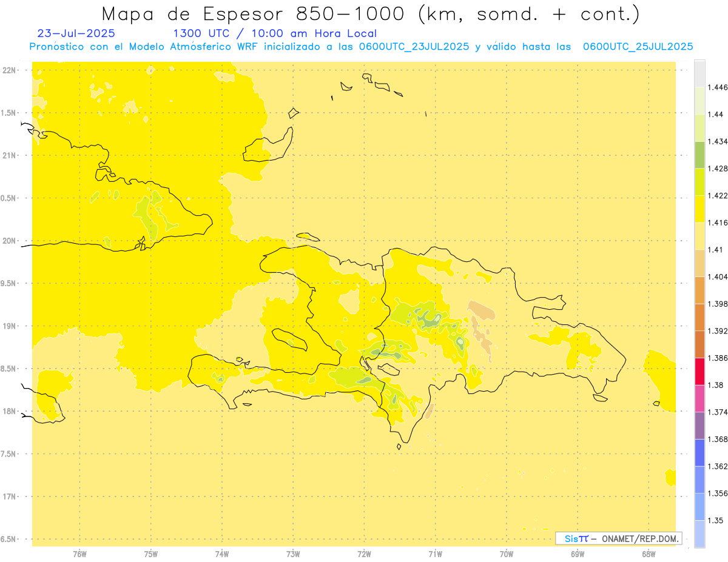The image size is (728, 562).
Task: Click the colorbar value '1.404'
Action: coord(719,277)
